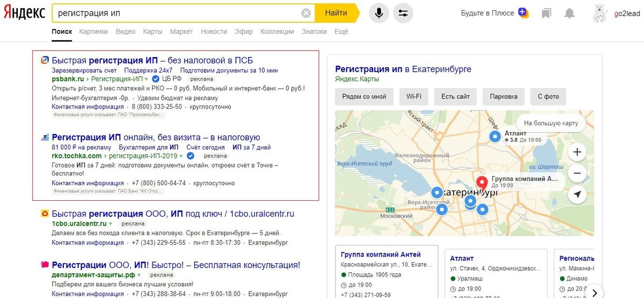Expand dropdown arrow after psbank.ru Регистрация-ИП

coord(147,79)
